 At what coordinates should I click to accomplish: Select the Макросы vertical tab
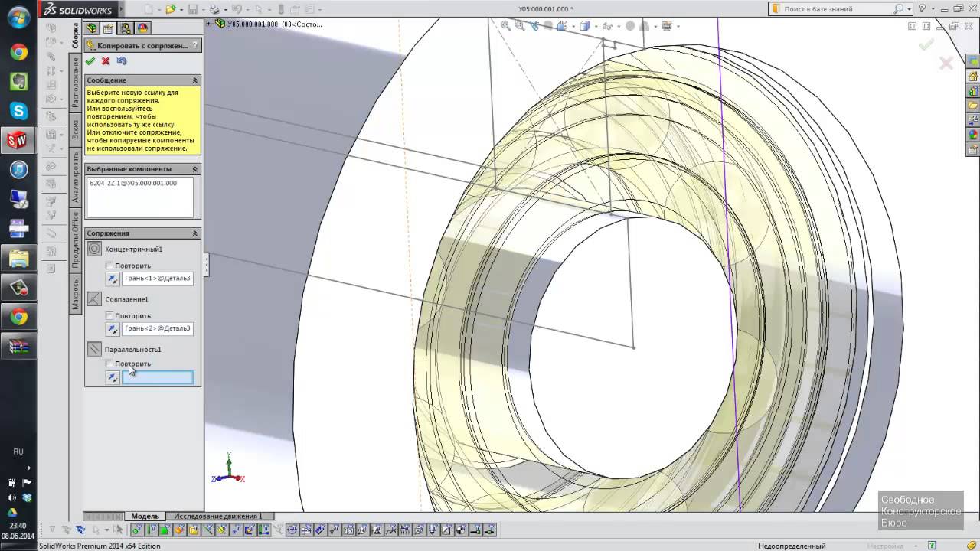point(75,293)
